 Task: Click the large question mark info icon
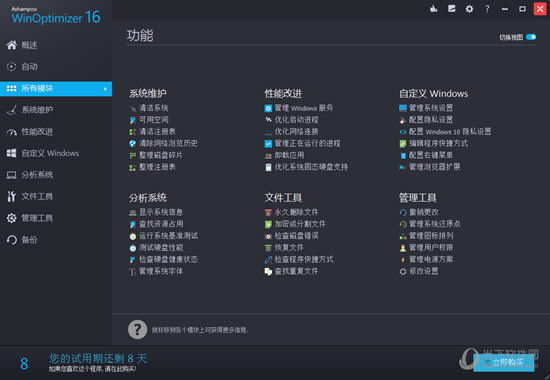pyautogui.click(x=138, y=329)
